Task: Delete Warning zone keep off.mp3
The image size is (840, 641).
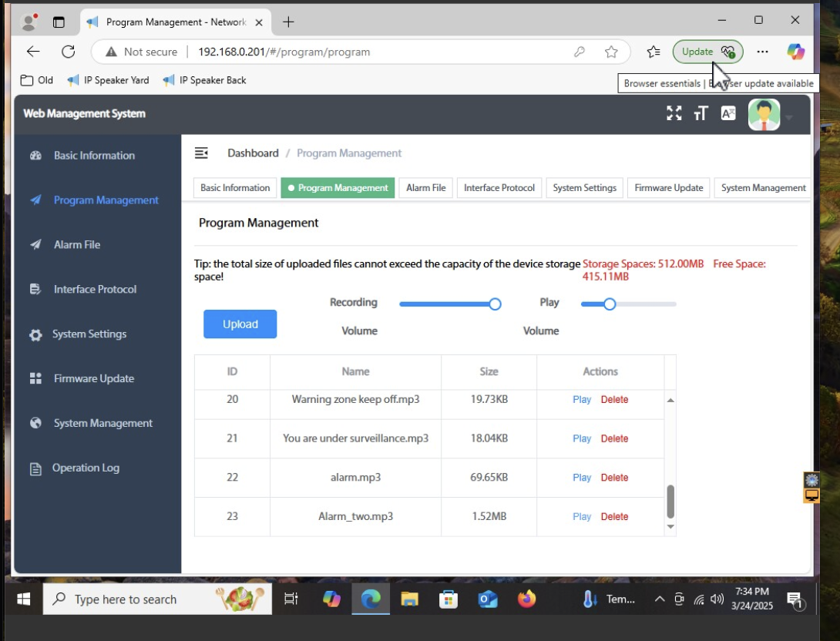Action: [x=614, y=400]
